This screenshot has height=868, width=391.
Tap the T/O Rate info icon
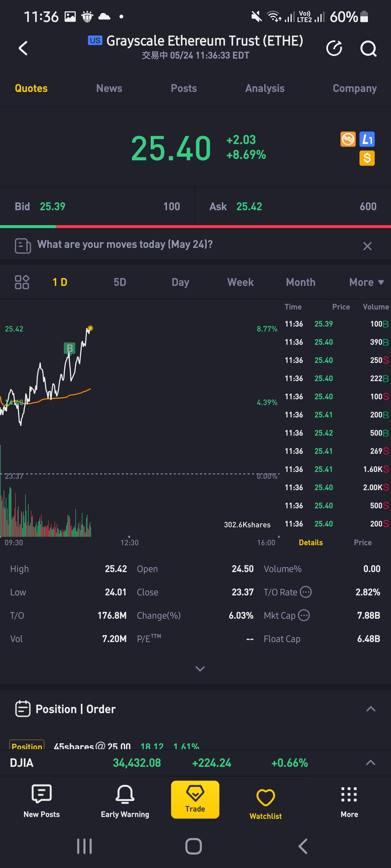306,592
